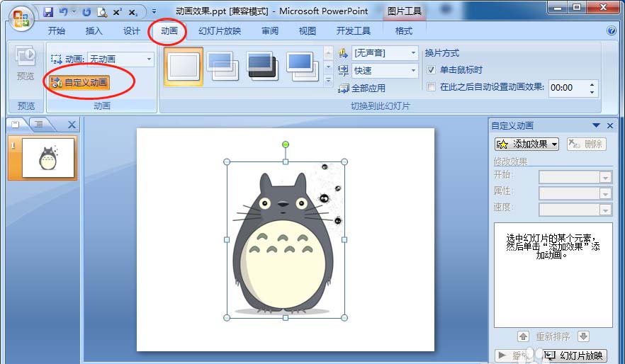Switch to the 视图 ribbon tab

tap(308, 30)
